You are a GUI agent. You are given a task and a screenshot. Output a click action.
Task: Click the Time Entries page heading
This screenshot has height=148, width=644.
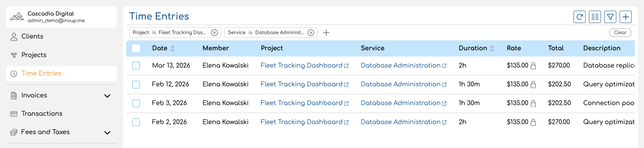coord(159,16)
